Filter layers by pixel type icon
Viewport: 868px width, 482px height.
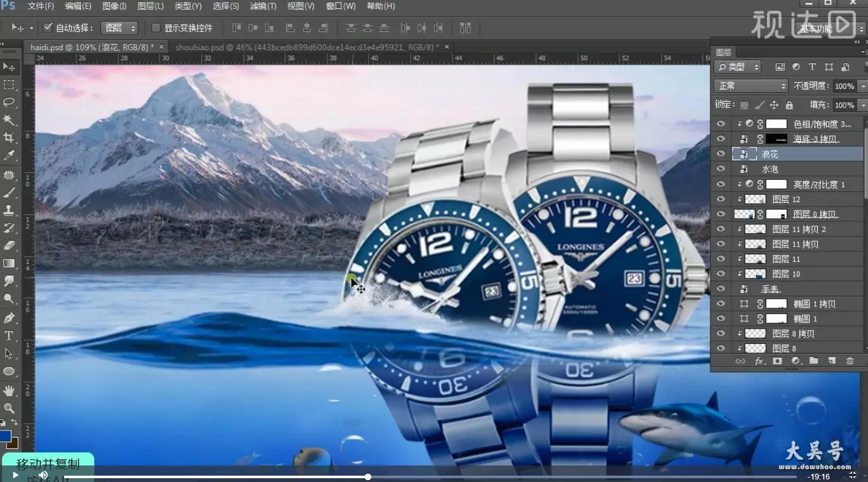tap(780, 67)
